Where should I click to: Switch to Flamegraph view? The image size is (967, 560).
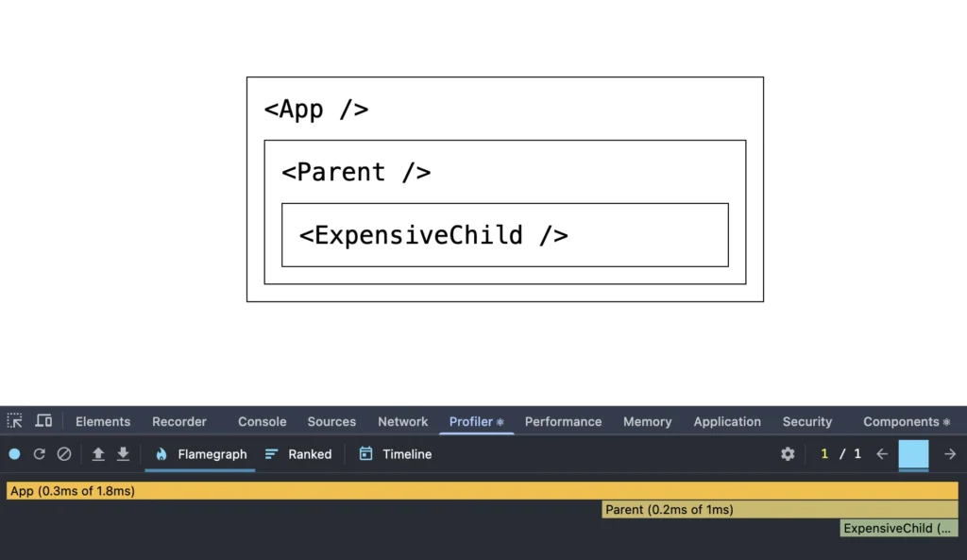coord(201,454)
